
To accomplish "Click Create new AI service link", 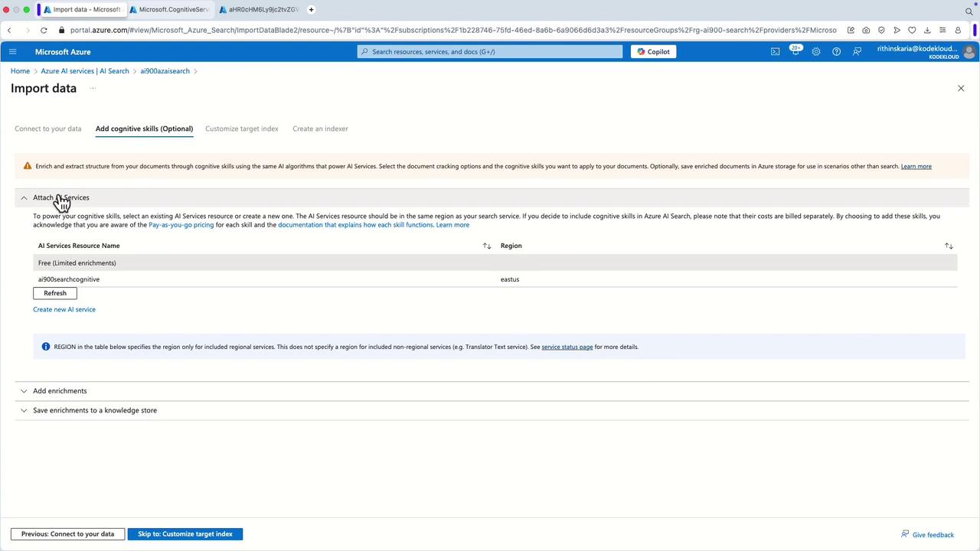I will pyautogui.click(x=64, y=309).
